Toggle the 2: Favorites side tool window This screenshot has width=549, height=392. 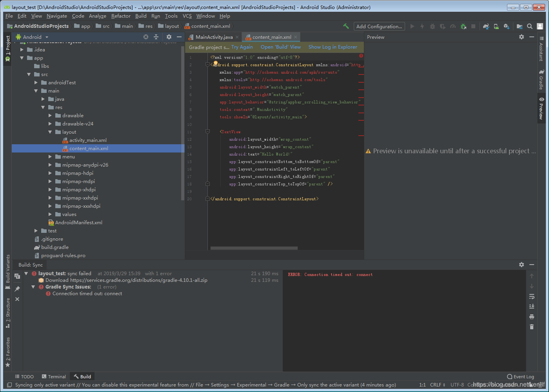click(x=7, y=352)
